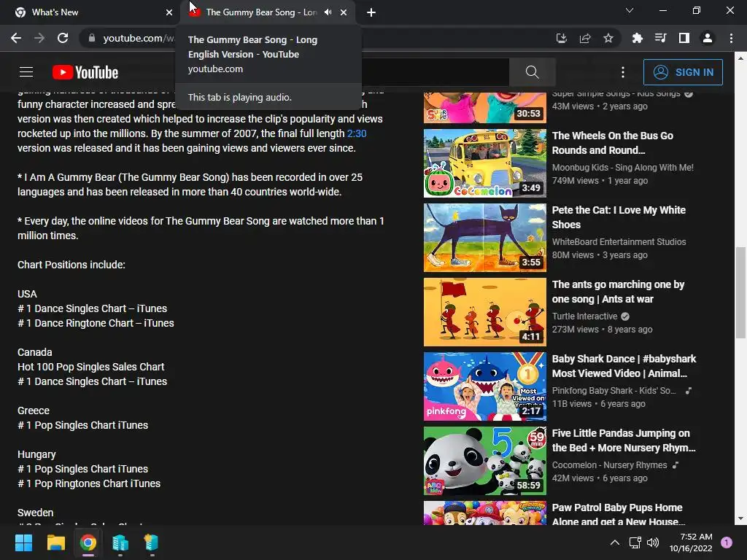Show hidden tray icons chevron
Viewport: 747px width, 560px height.
[x=614, y=542]
